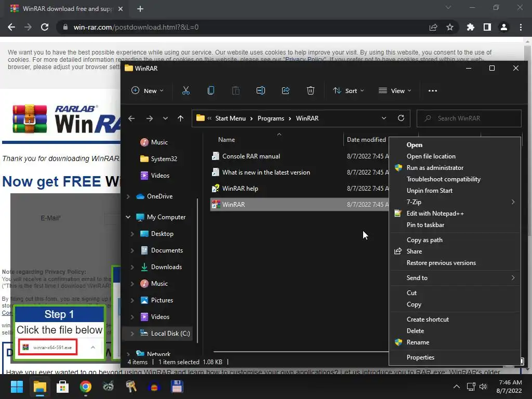The image size is (532, 399).
Task: Show hidden tray icons chevron
Action: coord(457,387)
